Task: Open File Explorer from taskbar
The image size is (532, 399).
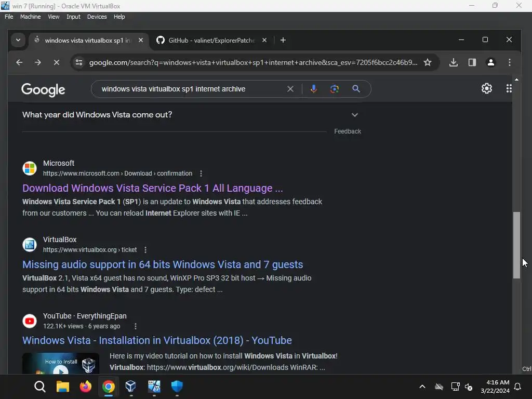Action: coord(63,387)
